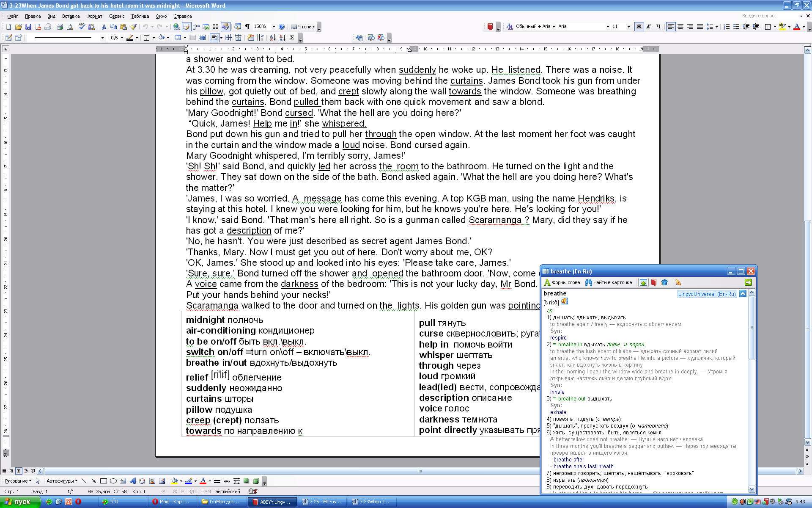The height and width of the screenshot is (508, 812).
Task: Open the Таблица menu
Action: tap(140, 16)
